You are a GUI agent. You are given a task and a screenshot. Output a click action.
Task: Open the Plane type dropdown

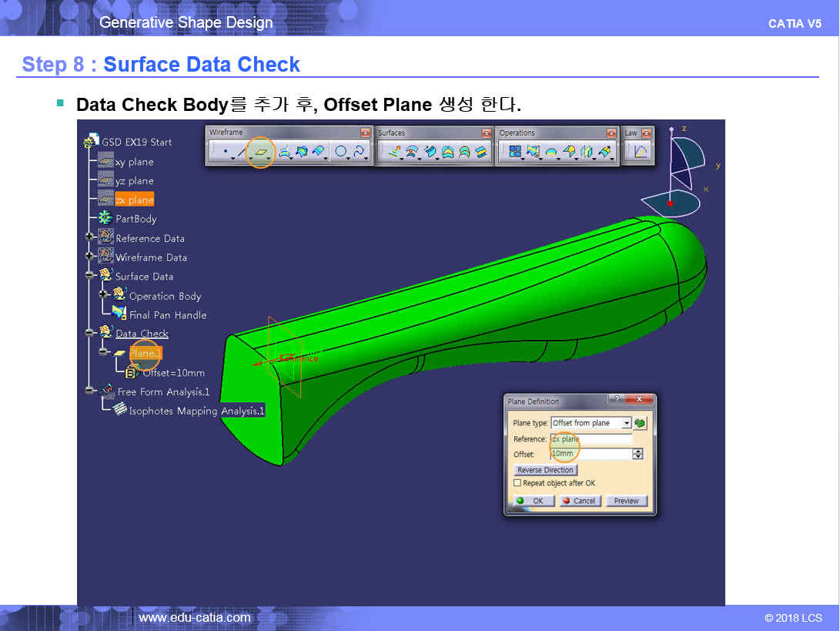click(626, 423)
